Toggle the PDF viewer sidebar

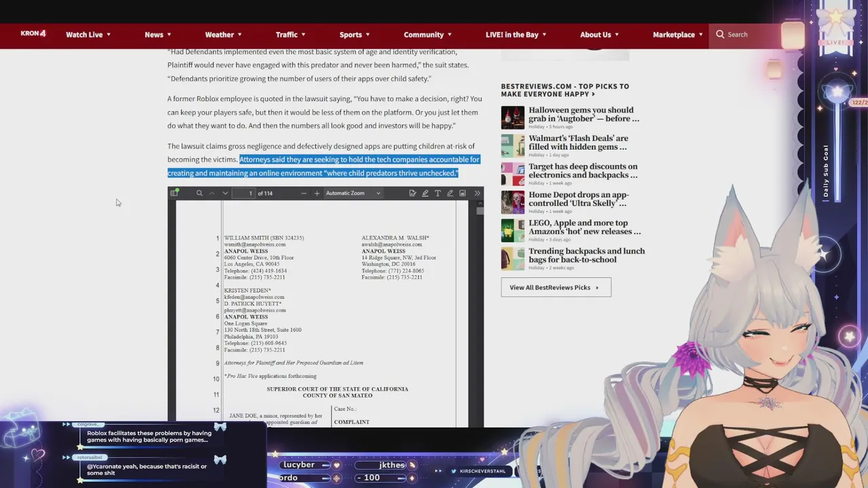(x=174, y=193)
